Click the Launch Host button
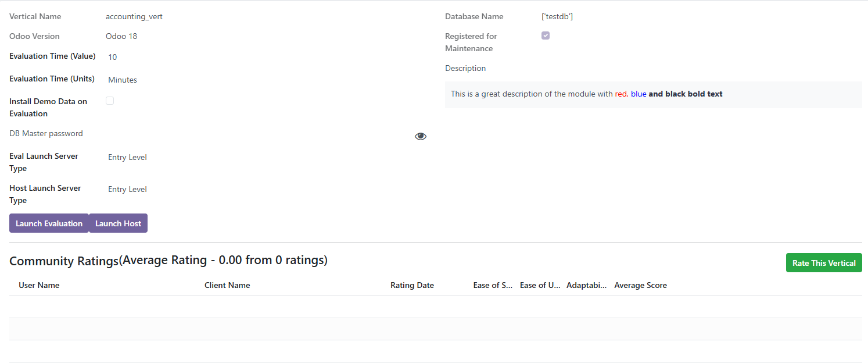 (x=119, y=223)
